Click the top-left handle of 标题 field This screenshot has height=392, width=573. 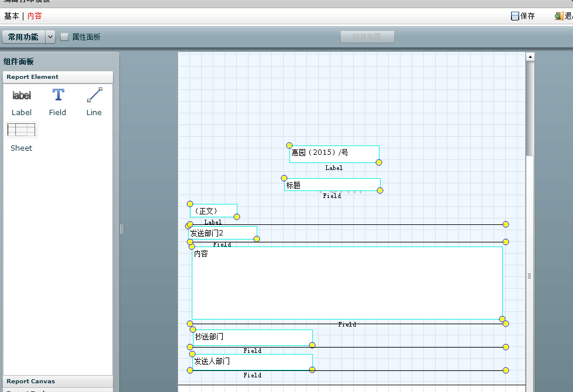click(284, 178)
